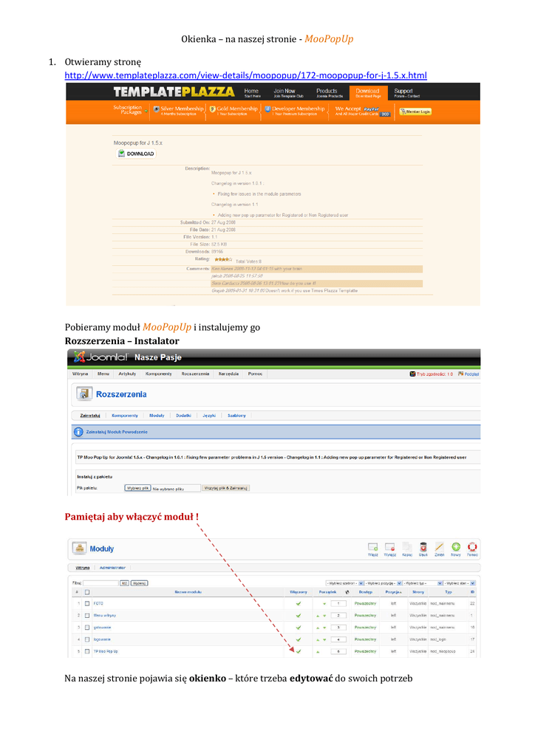The height and width of the screenshot is (756, 535).
Task: Toggle enabled checkmark for TP Moo Pop Up
Action: [299, 651]
